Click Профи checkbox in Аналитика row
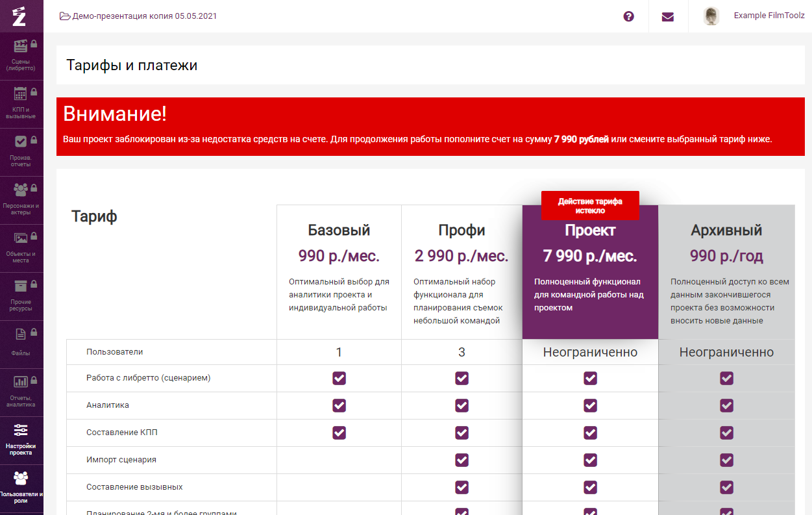812x515 pixels. pyautogui.click(x=461, y=405)
